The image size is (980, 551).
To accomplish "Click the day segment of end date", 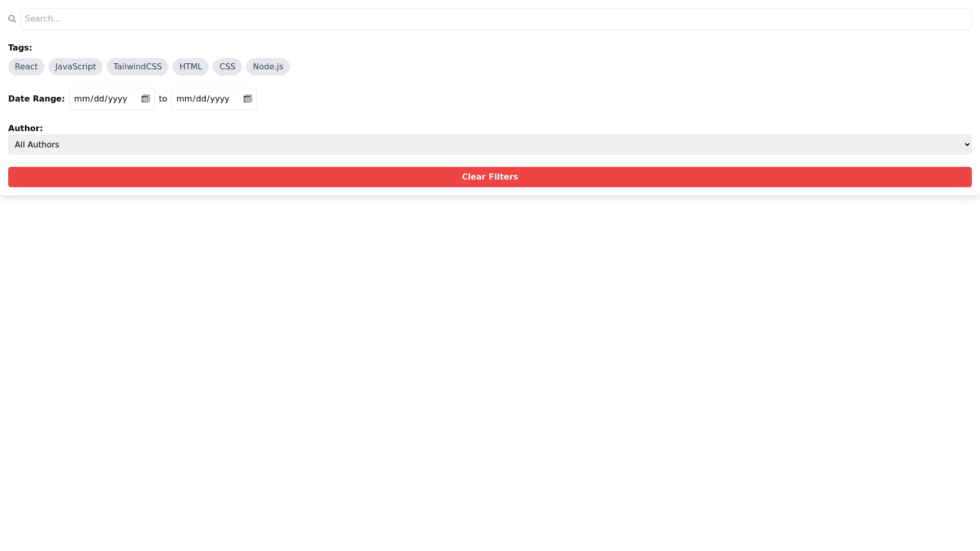I will 201,99.
